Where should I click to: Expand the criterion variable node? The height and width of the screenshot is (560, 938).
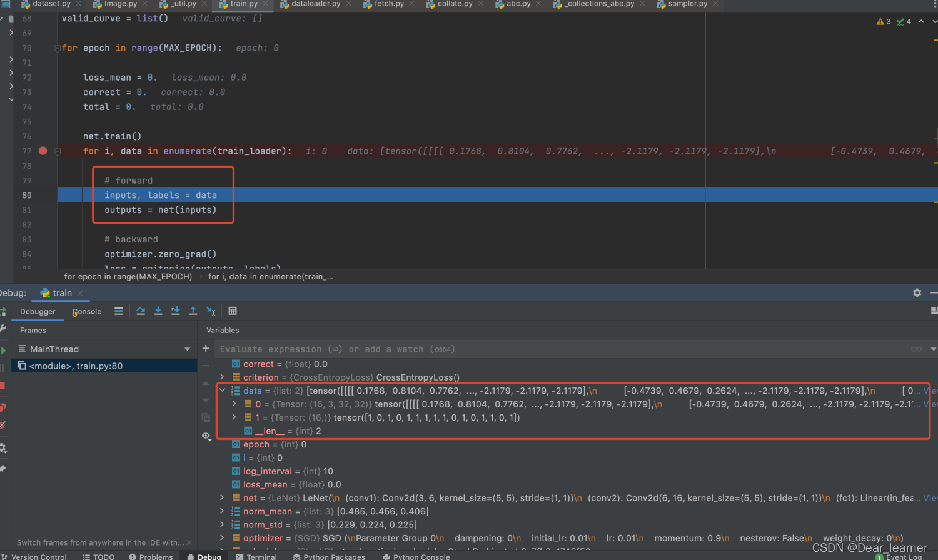222,377
